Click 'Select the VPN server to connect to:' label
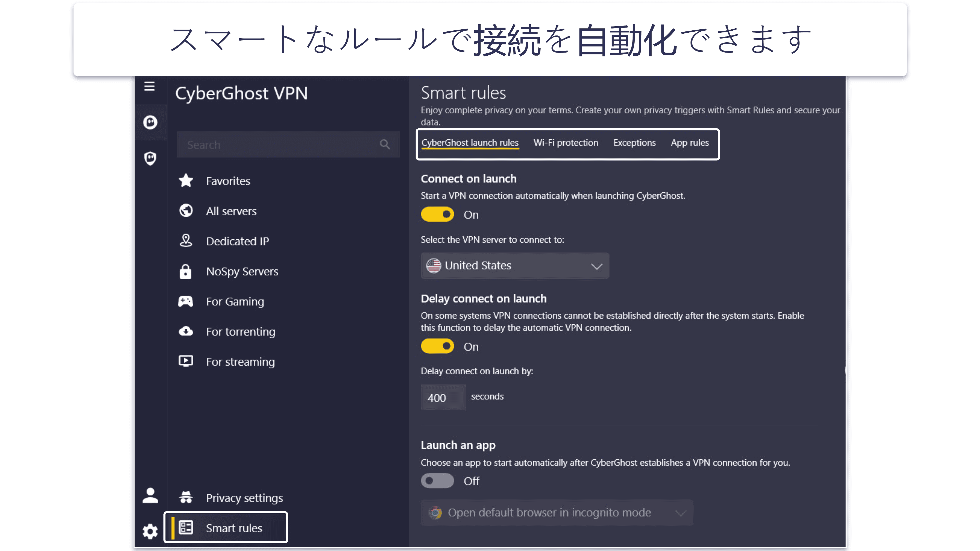Viewport: 980px width, 551px height. pos(492,240)
